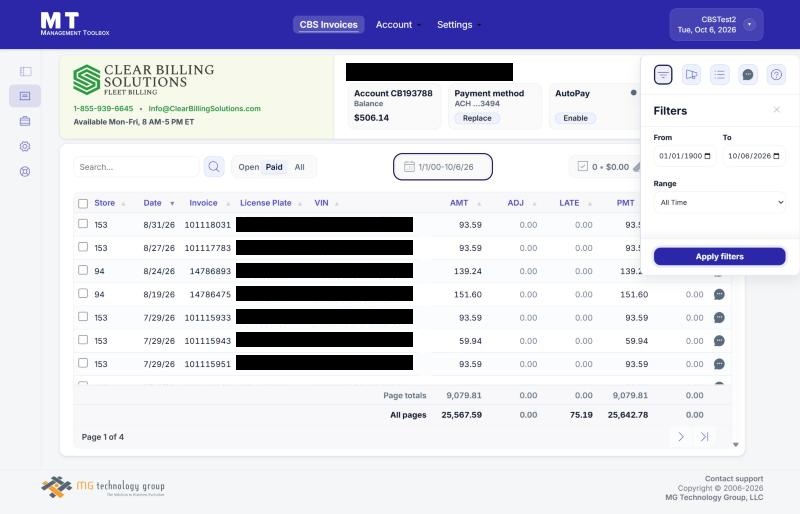This screenshot has height=514, width=800.
Task: Click the Search input field
Action: [137, 167]
